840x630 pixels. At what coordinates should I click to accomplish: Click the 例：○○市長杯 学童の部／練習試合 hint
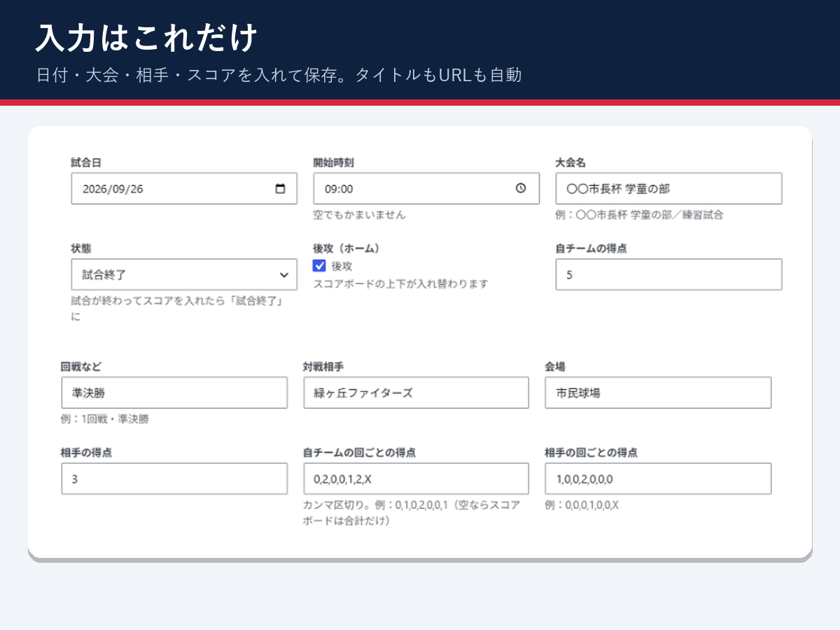point(639,215)
